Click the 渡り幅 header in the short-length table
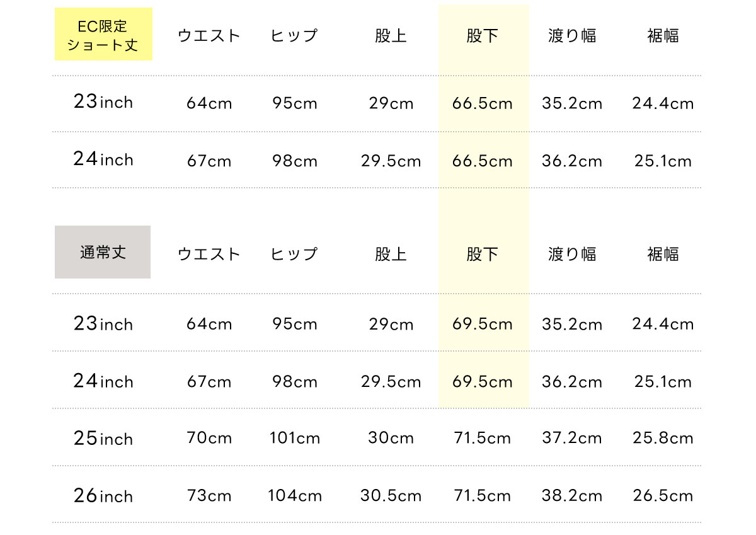Viewport: 756px width, 535px height. pyautogui.click(x=571, y=36)
